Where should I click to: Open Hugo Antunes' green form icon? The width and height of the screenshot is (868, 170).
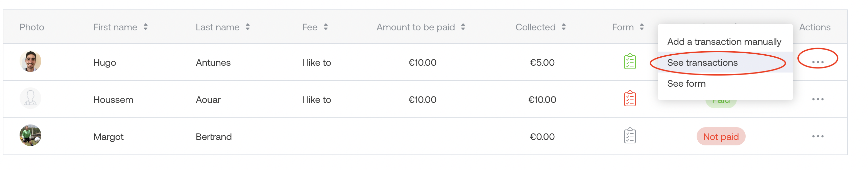[630, 62]
